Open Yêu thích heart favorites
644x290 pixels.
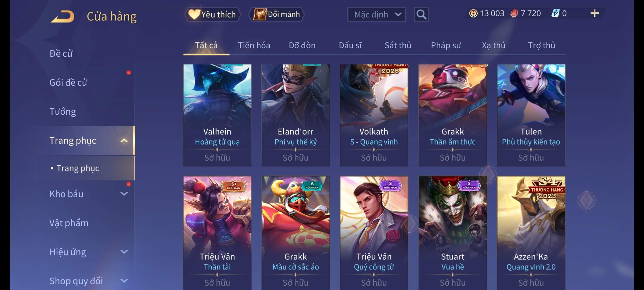pos(212,14)
